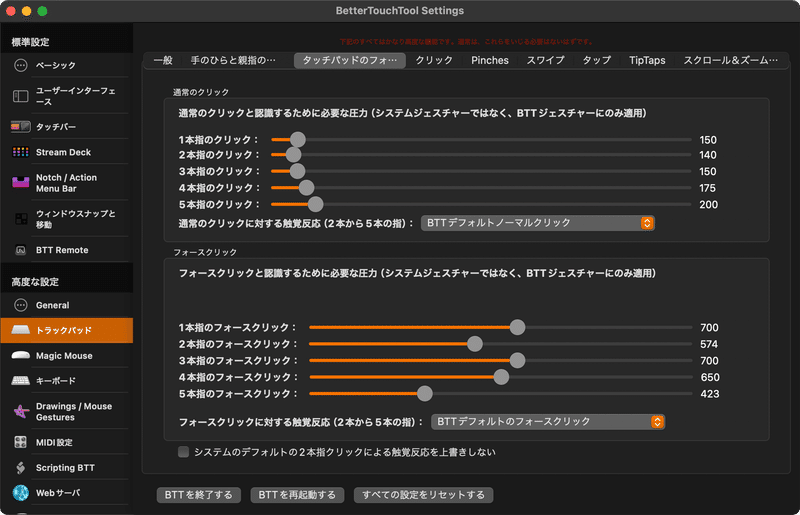Click the 4本指のフォースクリック slider knob
Viewport: 800px width, 515px height.
click(501, 377)
